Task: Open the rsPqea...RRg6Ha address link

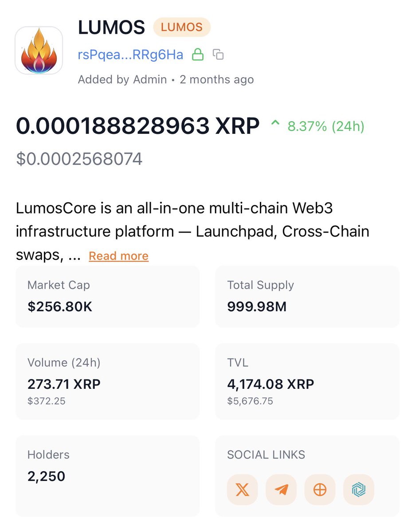Action: click(131, 55)
